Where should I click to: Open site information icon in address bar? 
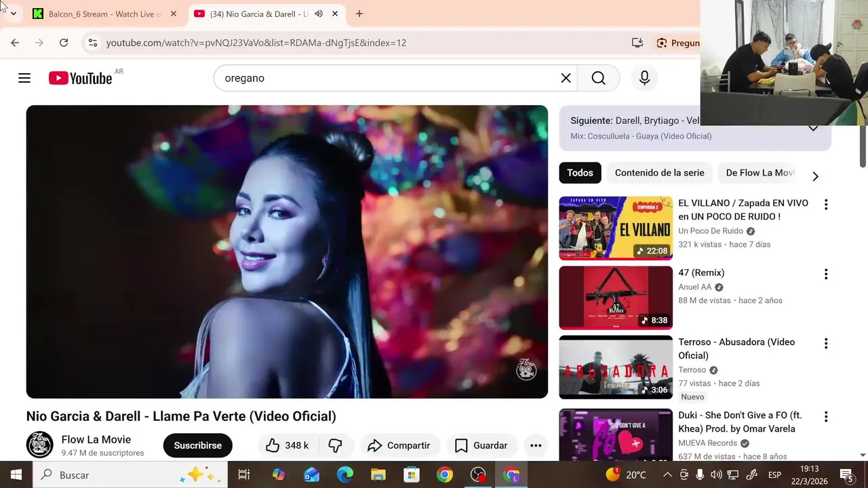[93, 43]
